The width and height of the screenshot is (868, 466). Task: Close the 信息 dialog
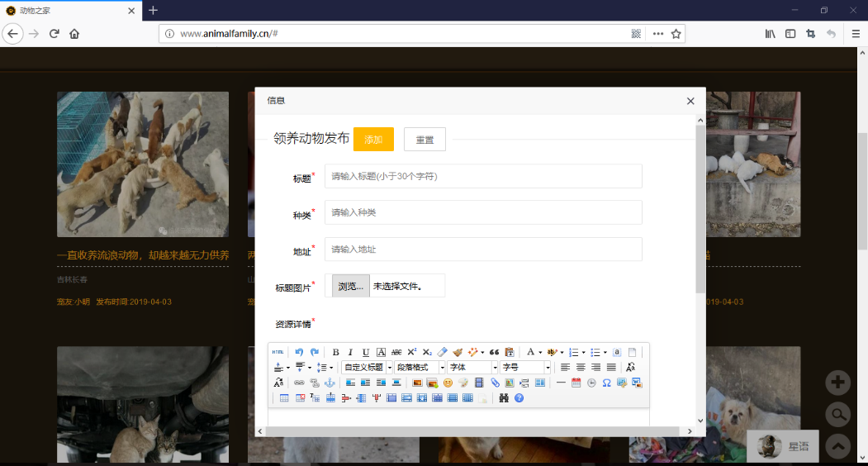point(690,101)
